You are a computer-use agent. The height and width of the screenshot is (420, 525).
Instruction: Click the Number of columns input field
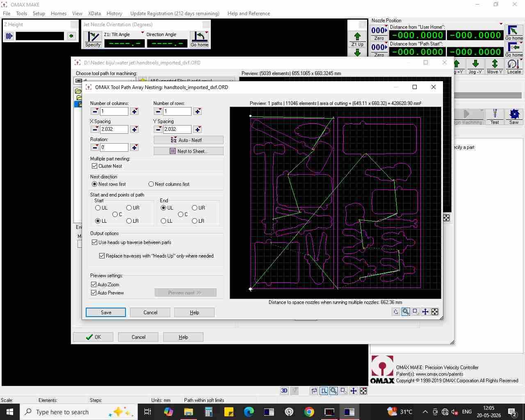pos(114,111)
